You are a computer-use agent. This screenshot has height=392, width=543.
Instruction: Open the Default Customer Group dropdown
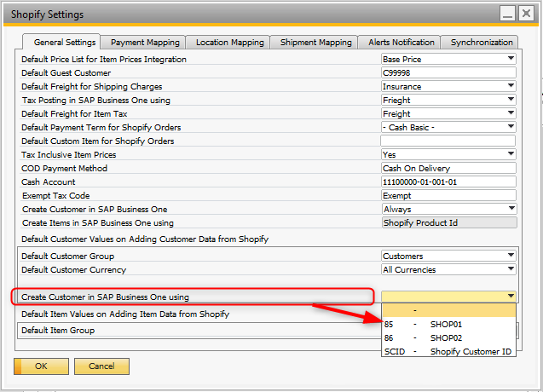[x=511, y=256]
